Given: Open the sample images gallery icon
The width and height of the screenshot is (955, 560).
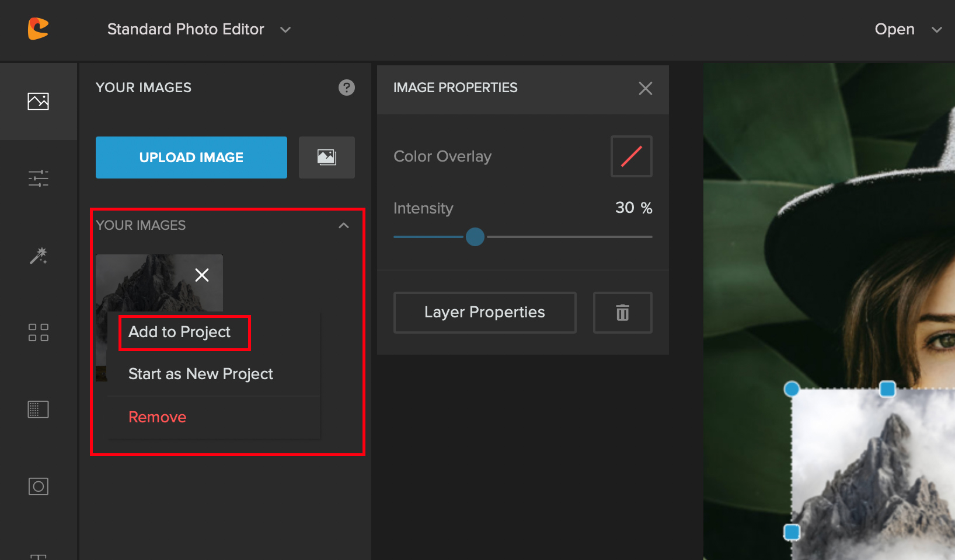Looking at the screenshot, I should (x=326, y=157).
